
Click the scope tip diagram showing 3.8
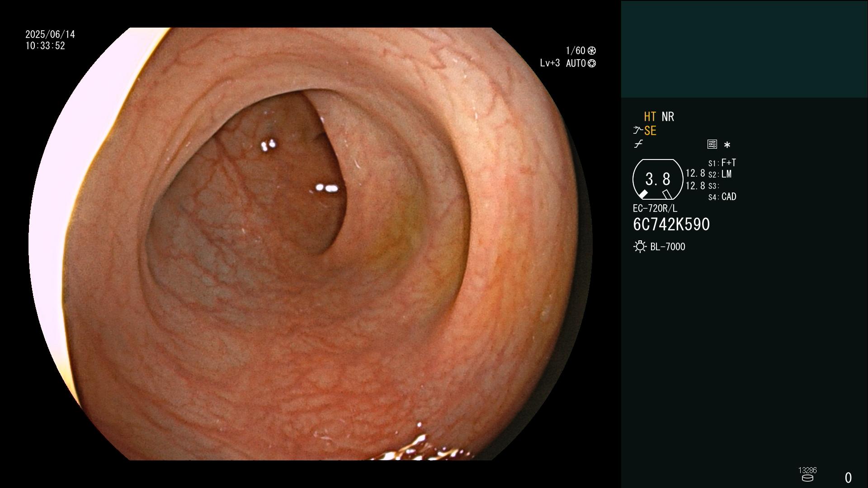click(658, 179)
